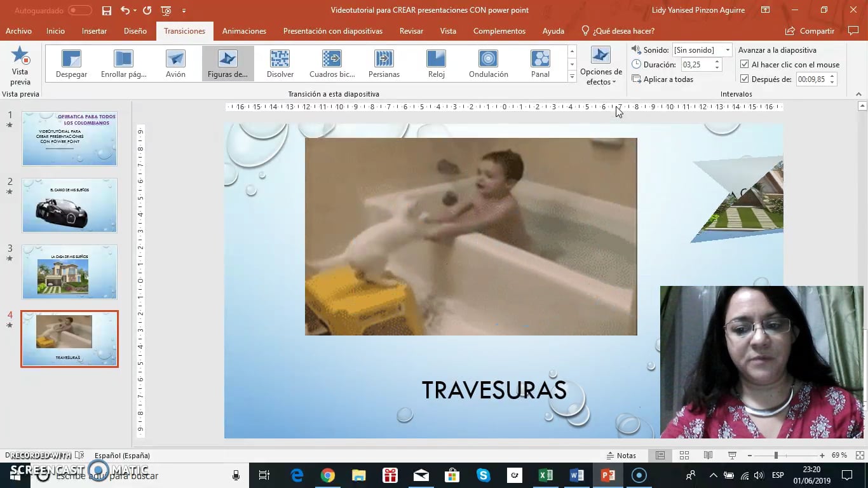
Task: Switch to Slide Sorter view
Action: point(684,456)
